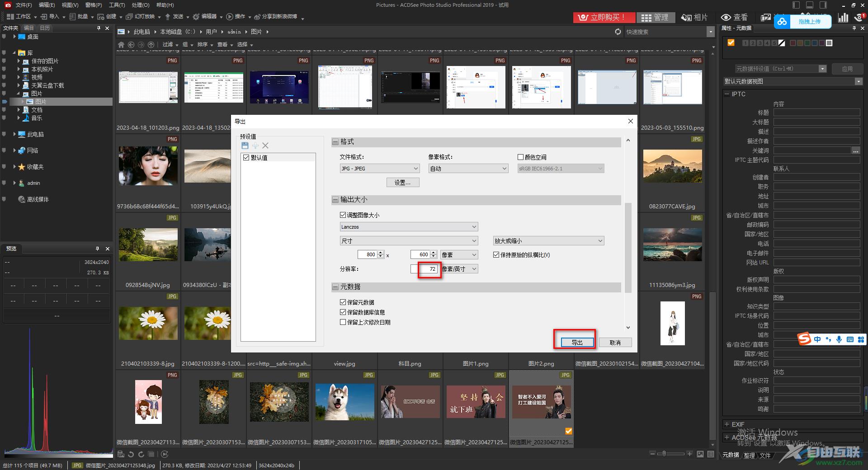Toggle Preserve database info (保留数据库信息) checkbox
Viewport: 868px width, 470px height.
[x=343, y=312]
